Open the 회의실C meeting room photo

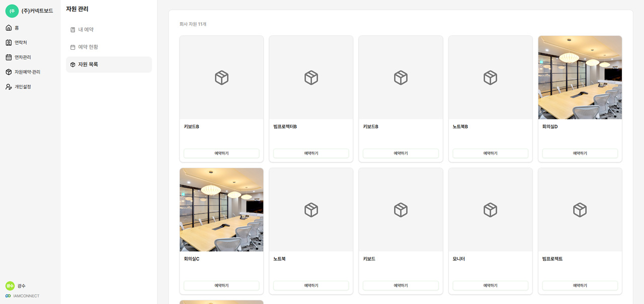[x=221, y=210]
